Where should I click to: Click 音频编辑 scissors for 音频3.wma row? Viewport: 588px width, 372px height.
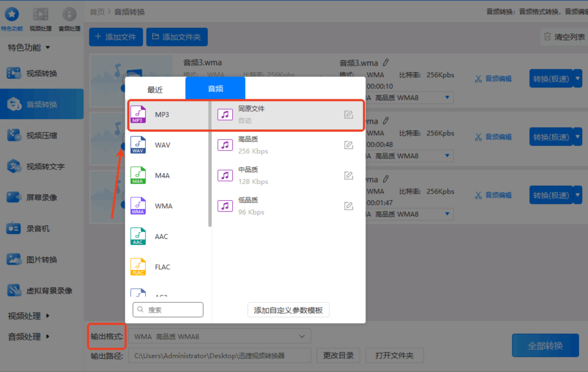pos(493,79)
